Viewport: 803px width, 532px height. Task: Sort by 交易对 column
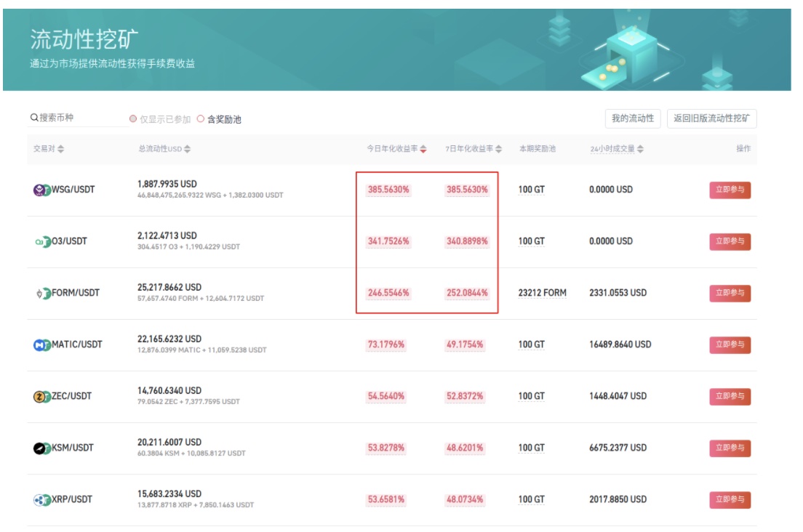click(61, 149)
